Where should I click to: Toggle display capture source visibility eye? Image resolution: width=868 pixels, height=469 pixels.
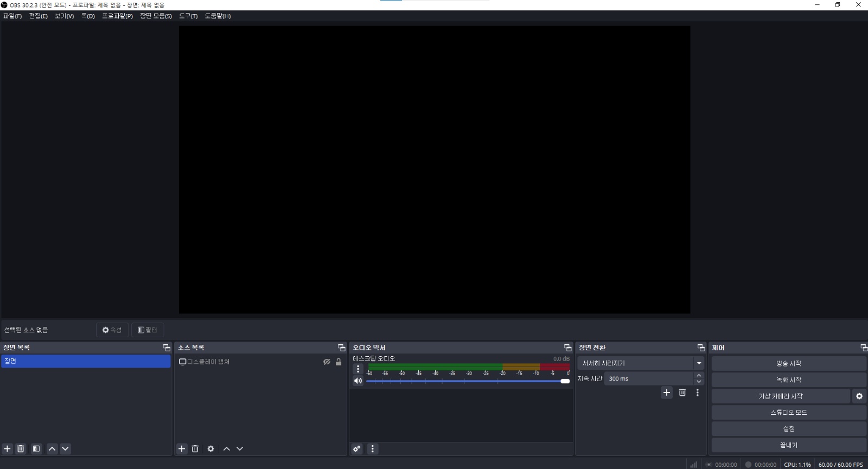tap(327, 362)
